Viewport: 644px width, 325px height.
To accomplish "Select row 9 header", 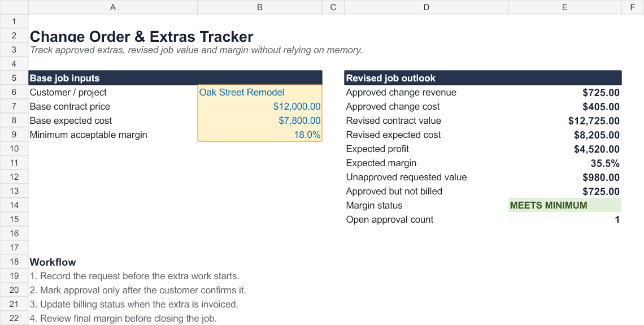I will pyautogui.click(x=14, y=135).
